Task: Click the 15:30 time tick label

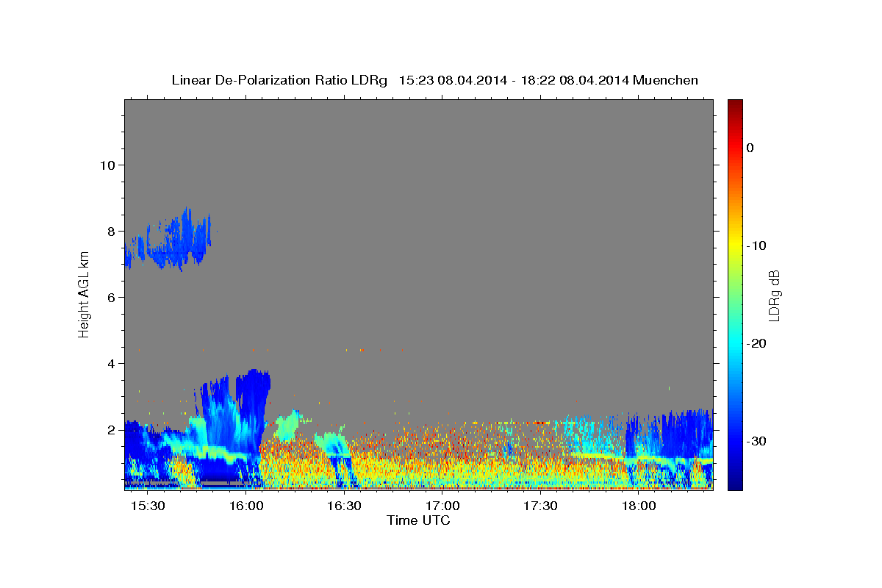Action: 148,506
